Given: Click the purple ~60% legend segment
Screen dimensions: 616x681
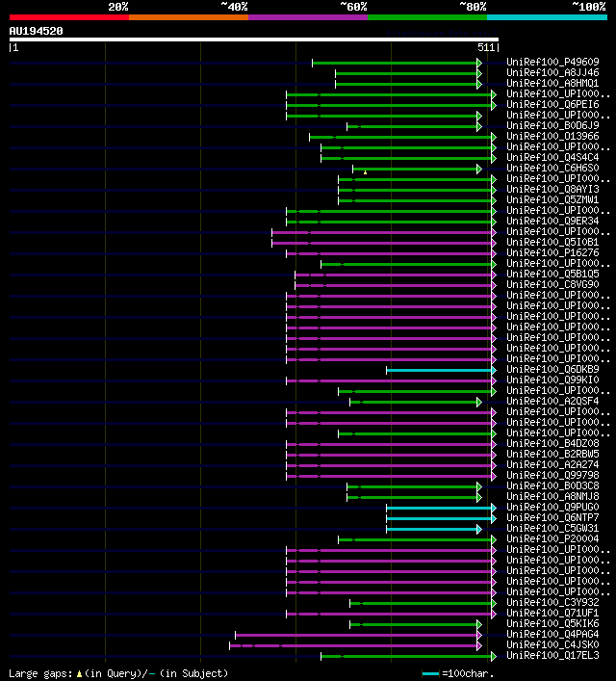Looking at the screenshot, I should click(x=308, y=17).
